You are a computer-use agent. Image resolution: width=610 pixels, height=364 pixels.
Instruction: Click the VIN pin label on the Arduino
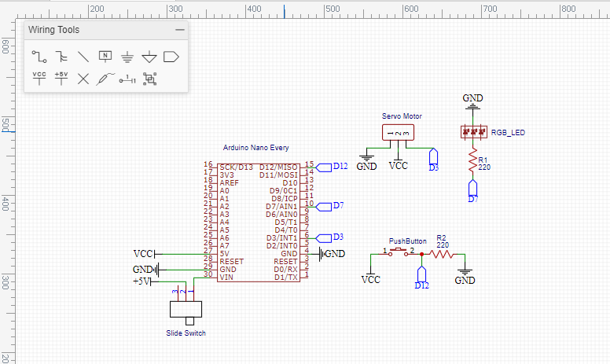(x=226, y=278)
